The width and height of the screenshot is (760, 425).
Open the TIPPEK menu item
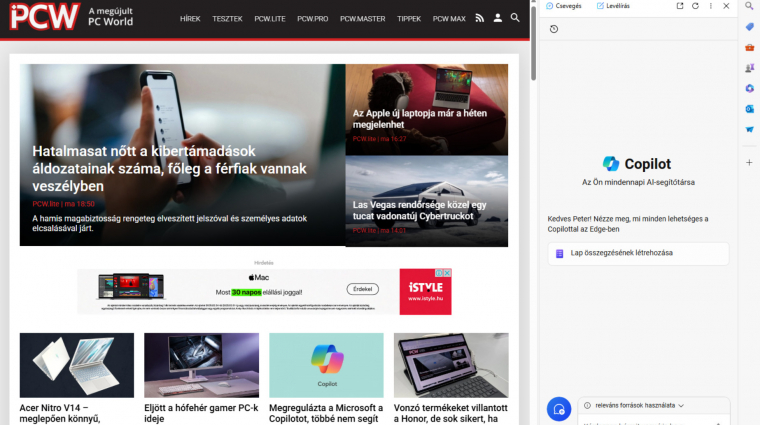(x=409, y=19)
